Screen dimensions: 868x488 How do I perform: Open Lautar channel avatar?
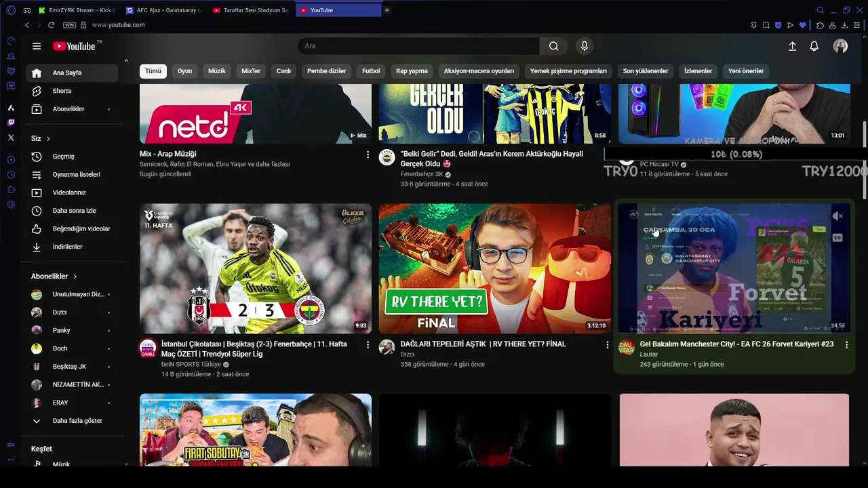pos(626,348)
